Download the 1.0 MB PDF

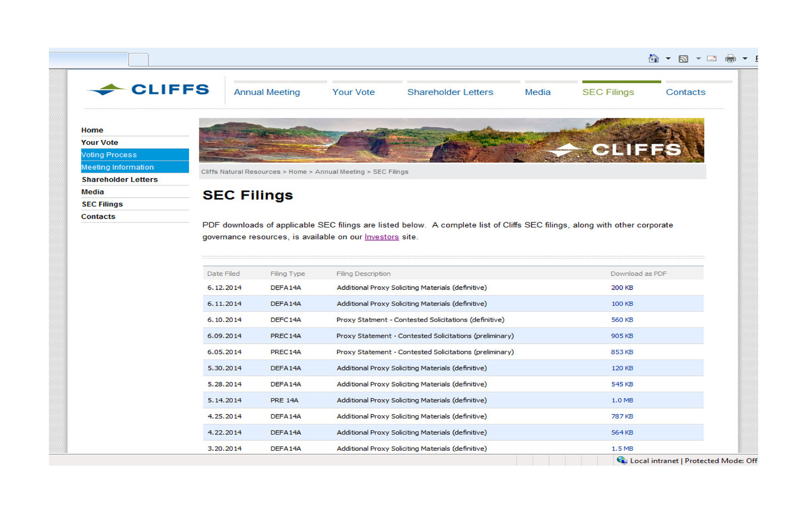pos(622,400)
